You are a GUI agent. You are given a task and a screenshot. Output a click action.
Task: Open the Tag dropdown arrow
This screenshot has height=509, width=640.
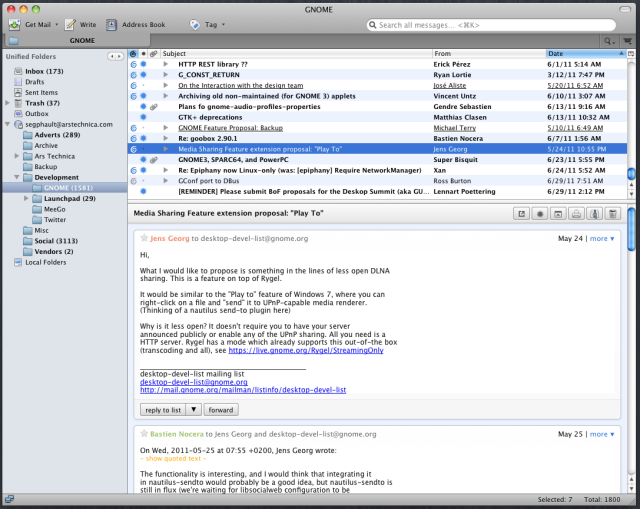[223, 25]
